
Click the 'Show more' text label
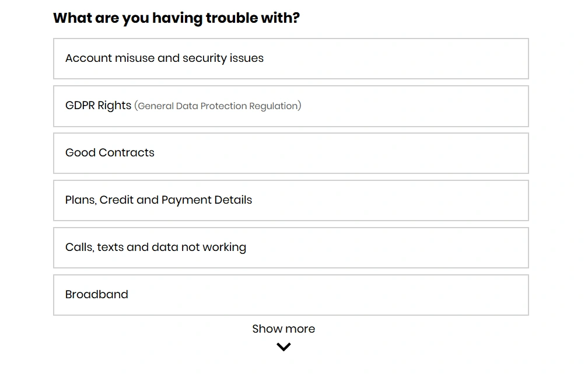click(x=283, y=329)
